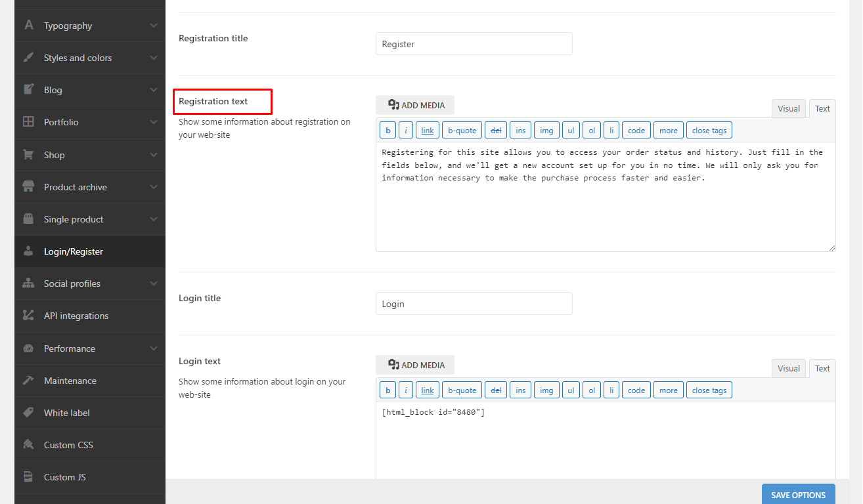Image resolution: width=863 pixels, height=504 pixels.
Task: Open the Custom CSS section
Action: [x=90, y=445]
